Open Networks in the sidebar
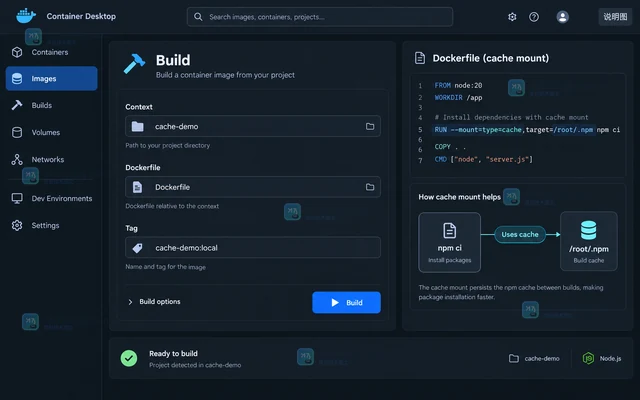The width and height of the screenshot is (640, 400). pos(51,159)
